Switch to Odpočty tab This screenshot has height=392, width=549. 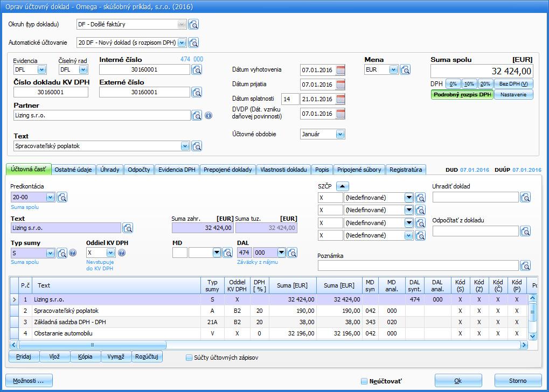(138, 170)
